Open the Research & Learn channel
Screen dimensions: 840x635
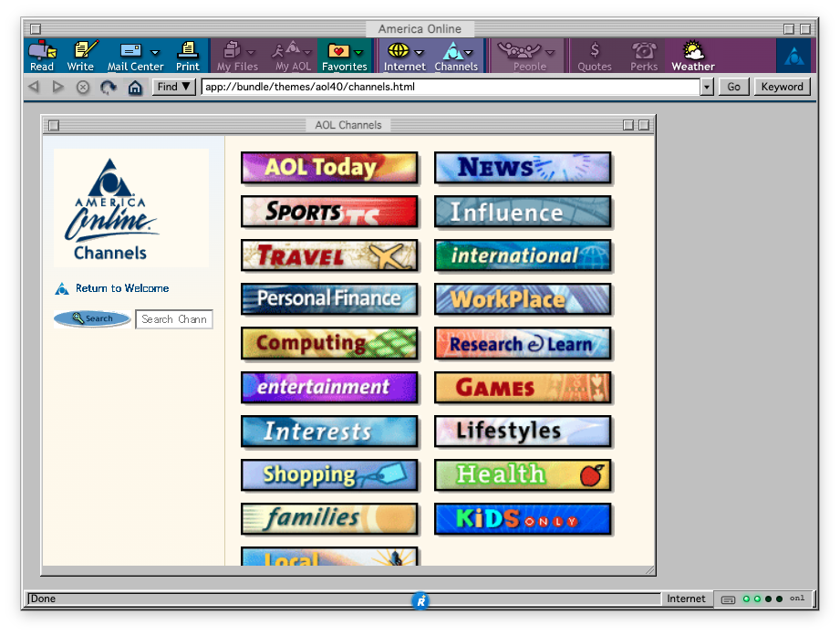(x=523, y=343)
